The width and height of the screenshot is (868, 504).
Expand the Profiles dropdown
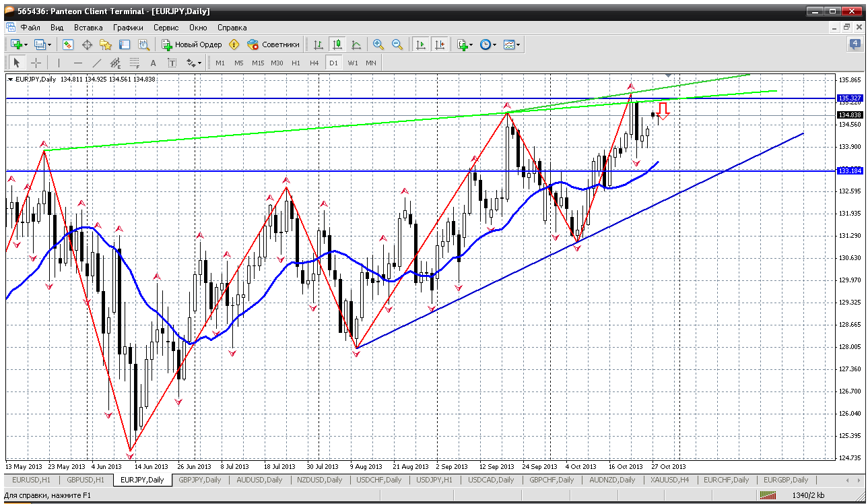(x=49, y=45)
